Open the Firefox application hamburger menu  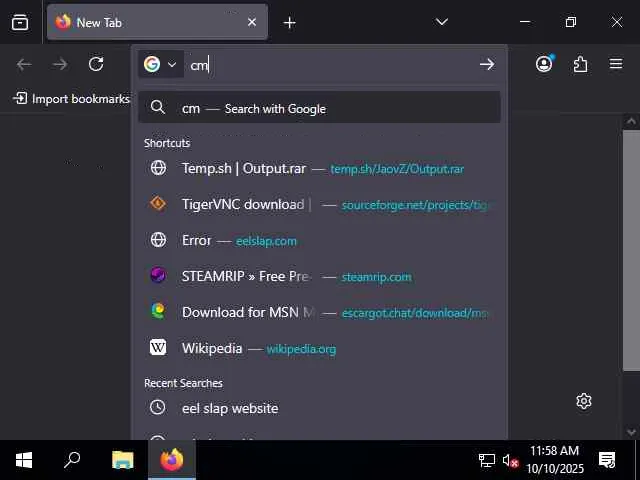pos(616,64)
